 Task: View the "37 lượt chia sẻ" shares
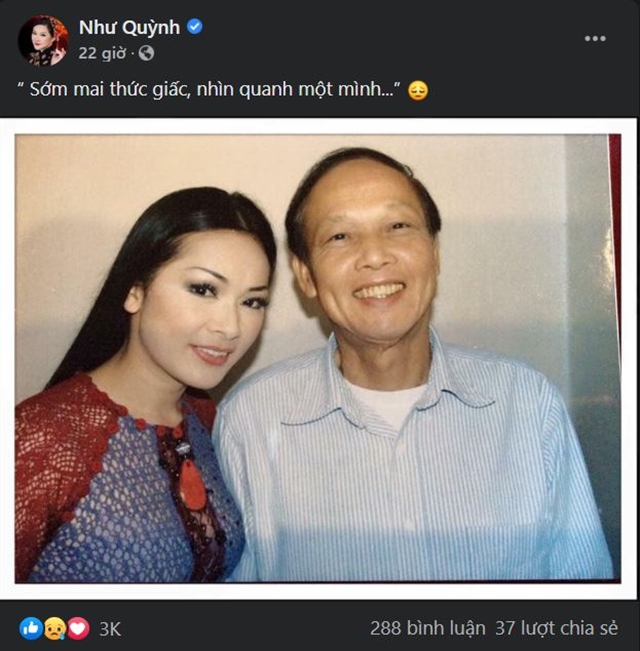(x=563, y=629)
